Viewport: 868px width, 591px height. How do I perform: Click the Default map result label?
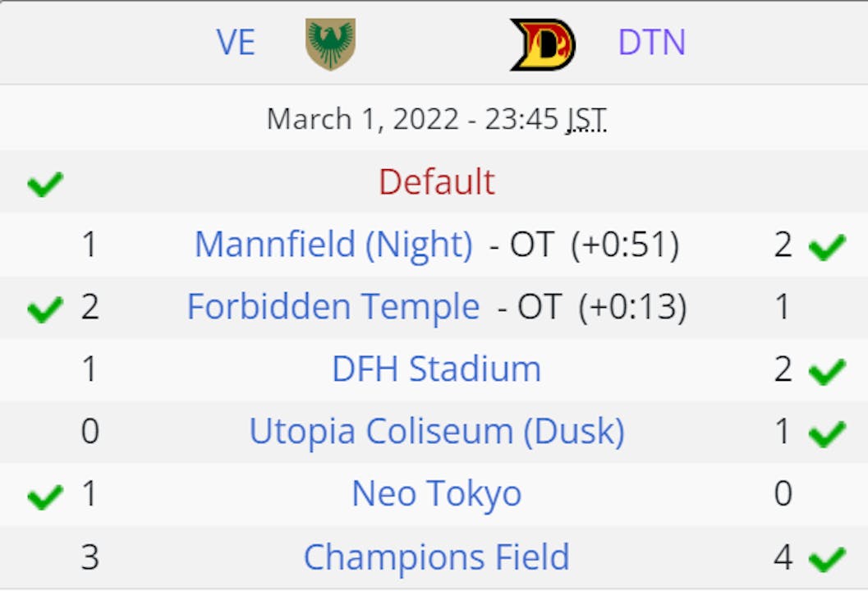(437, 182)
